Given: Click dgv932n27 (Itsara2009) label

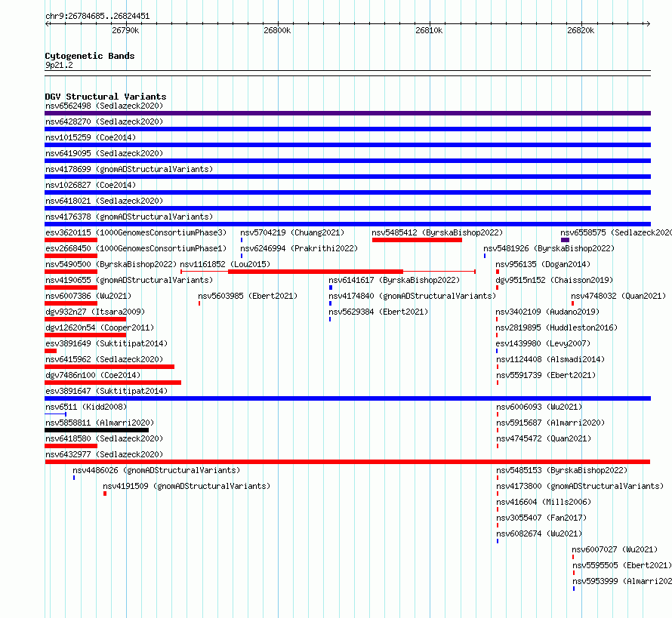Looking at the screenshot, I should (95, 312).
